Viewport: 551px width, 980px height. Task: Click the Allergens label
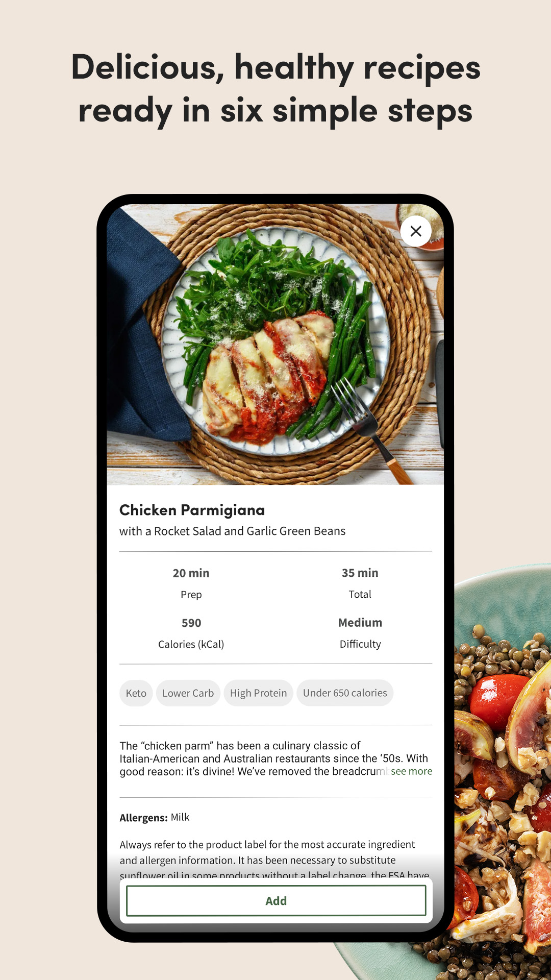pyautogui.click(x=143, y=818)
